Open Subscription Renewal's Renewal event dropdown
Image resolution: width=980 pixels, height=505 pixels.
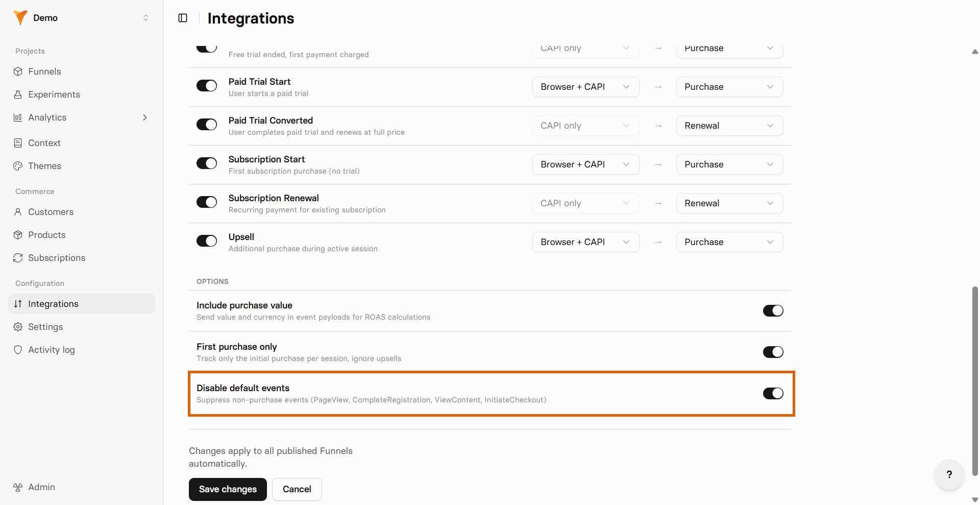(x=729, y=203)
